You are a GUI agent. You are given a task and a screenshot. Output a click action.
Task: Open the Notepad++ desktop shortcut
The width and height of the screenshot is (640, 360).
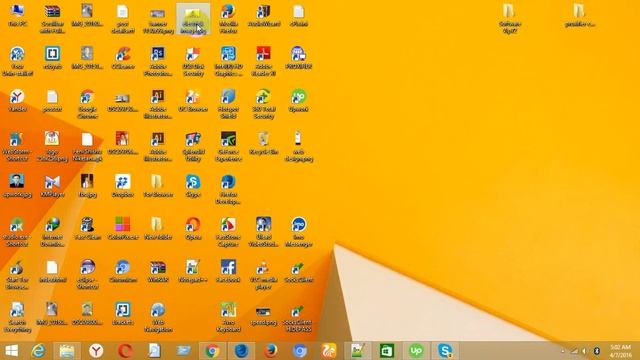pos(193,271)
